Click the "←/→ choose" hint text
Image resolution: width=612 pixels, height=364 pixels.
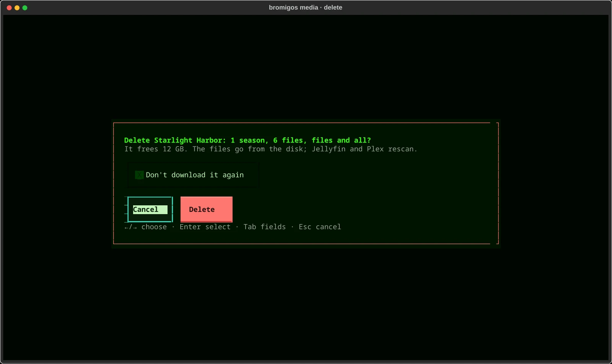146,227
